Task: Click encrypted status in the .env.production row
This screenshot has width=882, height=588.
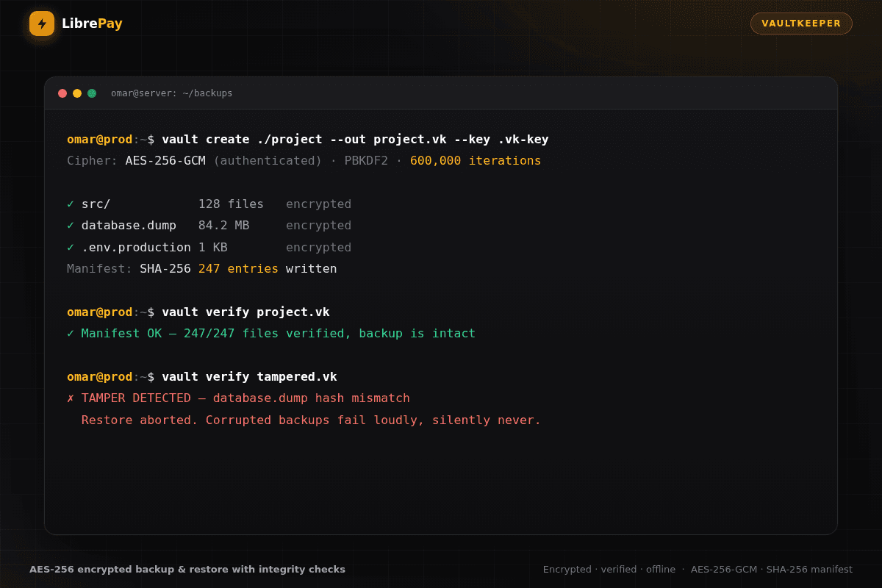Action: pyautogui.click(x=318, y=247)
